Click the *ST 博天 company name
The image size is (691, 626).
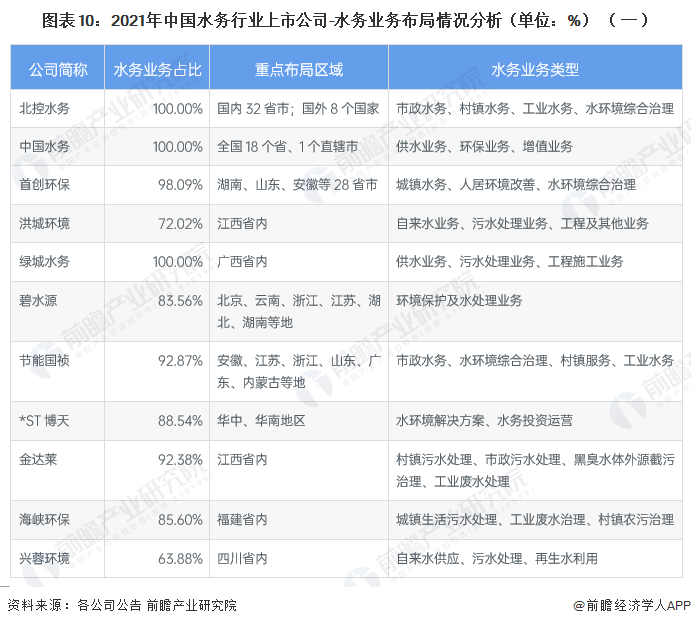45,421
